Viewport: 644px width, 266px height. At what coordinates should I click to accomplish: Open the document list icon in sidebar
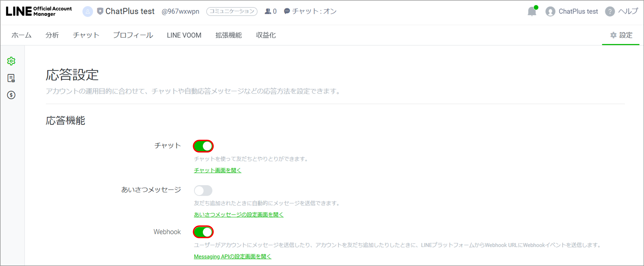click(x=11, y=78)
